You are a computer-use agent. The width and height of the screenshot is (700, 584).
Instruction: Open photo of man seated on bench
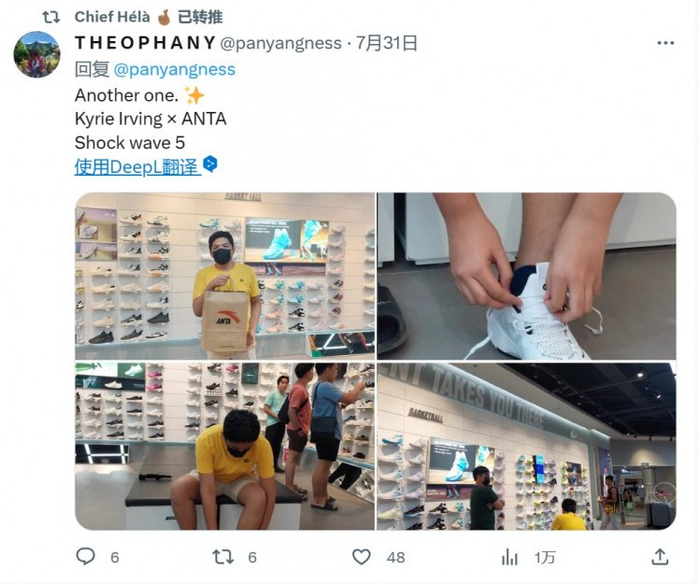(x=225, y=446)
